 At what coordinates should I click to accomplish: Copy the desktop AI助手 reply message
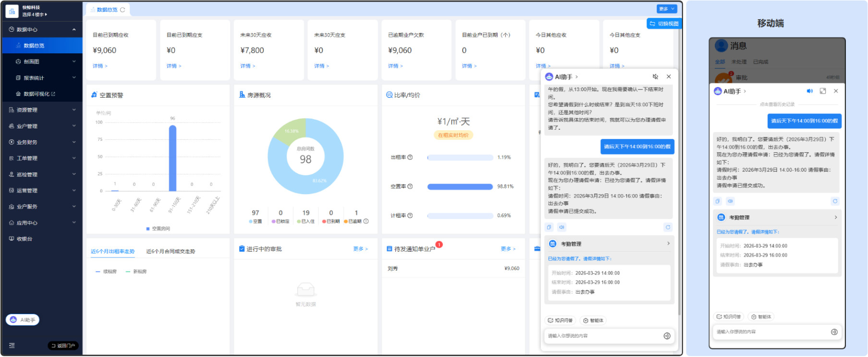[x=550, y=227]
